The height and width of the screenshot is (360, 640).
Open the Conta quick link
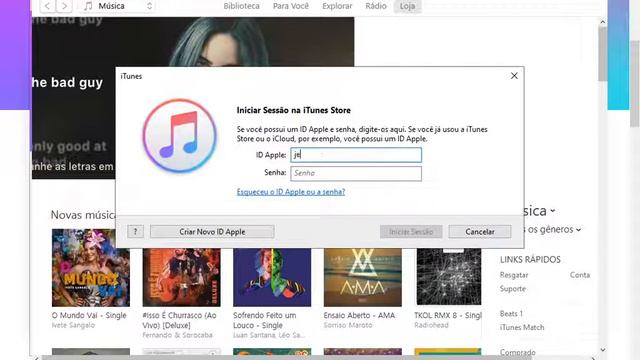point(580,275)
